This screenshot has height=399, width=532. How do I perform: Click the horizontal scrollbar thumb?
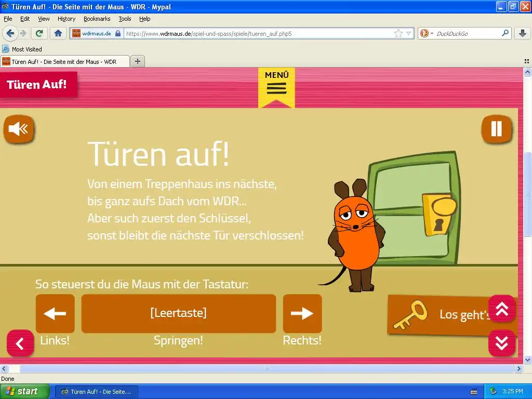267,368
